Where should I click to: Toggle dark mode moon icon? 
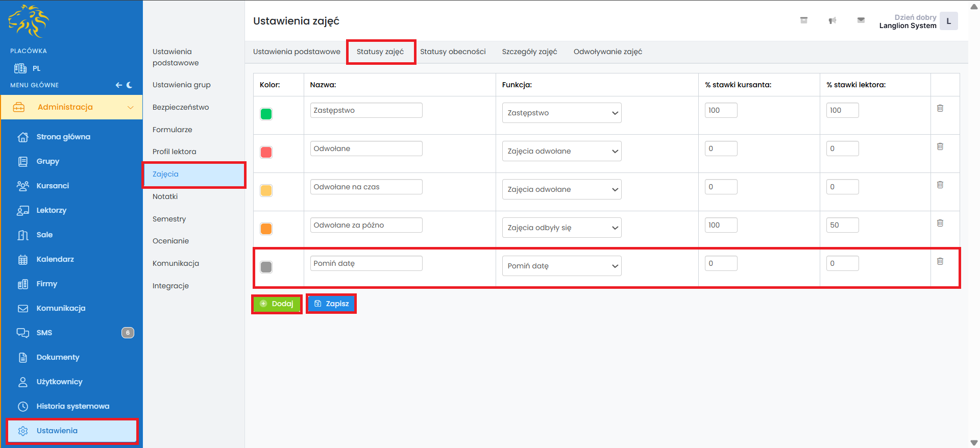click(130, 85)
